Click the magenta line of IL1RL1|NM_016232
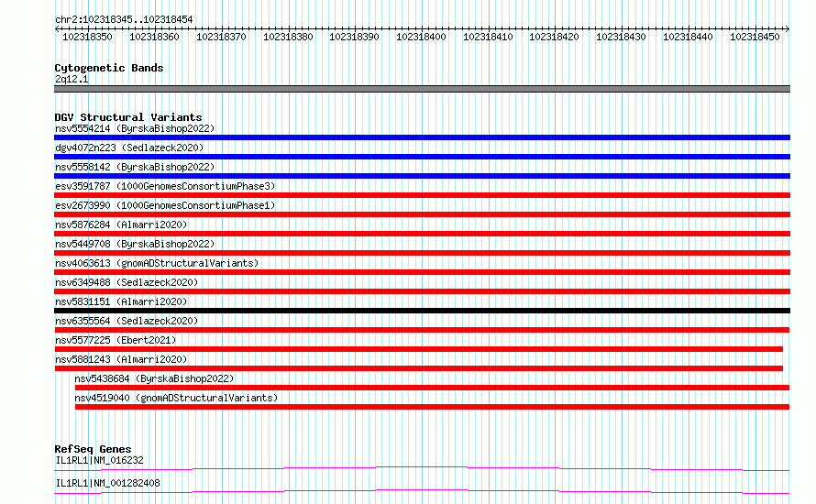The width and height of the screenshot is (816, 504). [x=422, y=469]
